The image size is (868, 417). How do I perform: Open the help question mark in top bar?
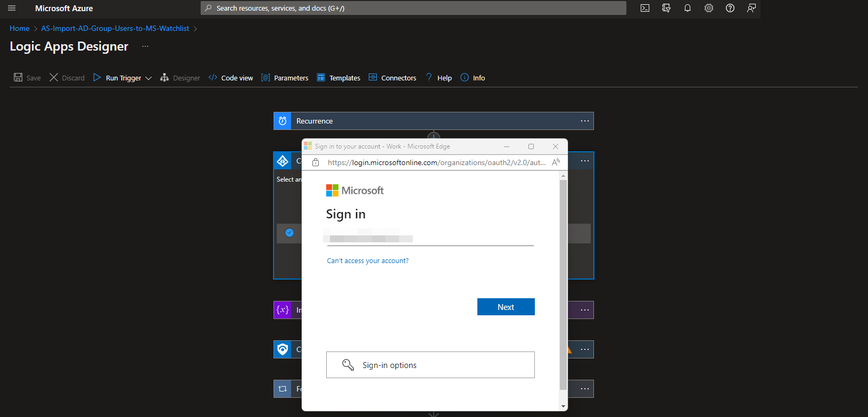point(730,8)
